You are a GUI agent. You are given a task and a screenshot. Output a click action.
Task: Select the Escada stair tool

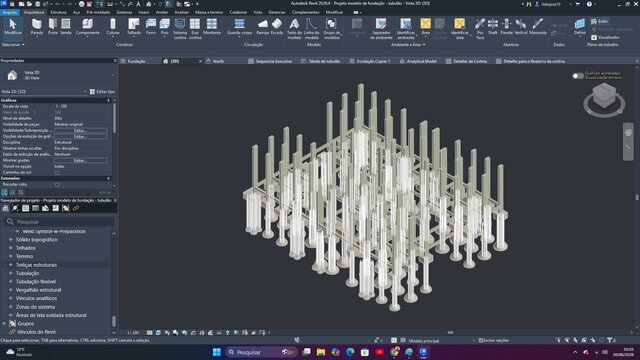(277, 27)
